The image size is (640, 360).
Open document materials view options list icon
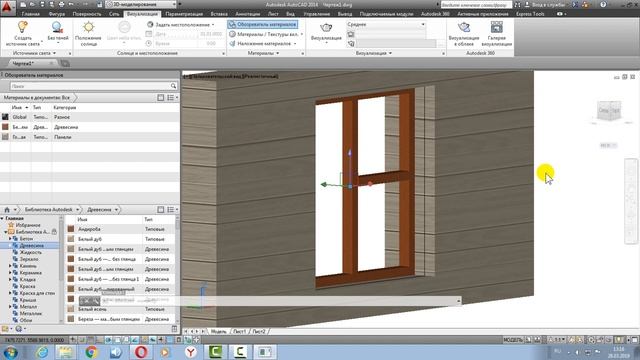coord(172,98)
